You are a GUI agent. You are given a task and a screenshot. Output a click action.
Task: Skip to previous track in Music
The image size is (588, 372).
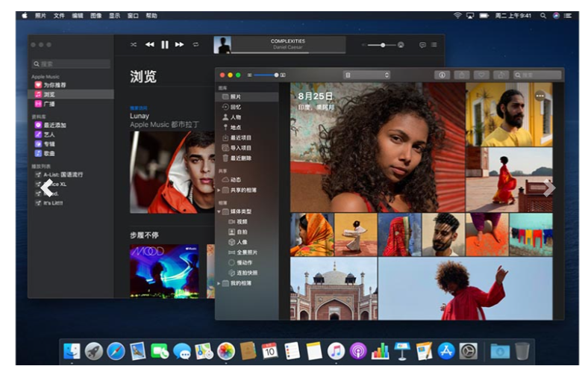tap(150, 45)
